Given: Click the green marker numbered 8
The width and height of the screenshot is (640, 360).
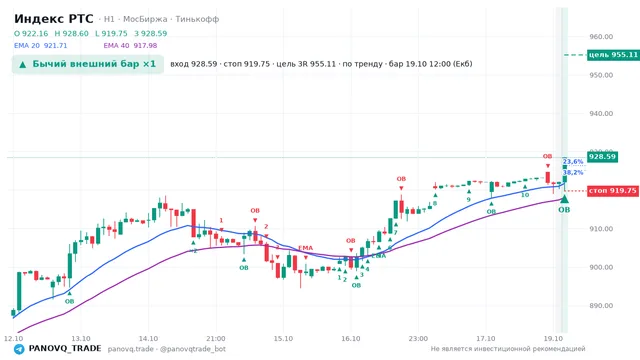Looking at the screenshot, I should click(x=435, y=203).
